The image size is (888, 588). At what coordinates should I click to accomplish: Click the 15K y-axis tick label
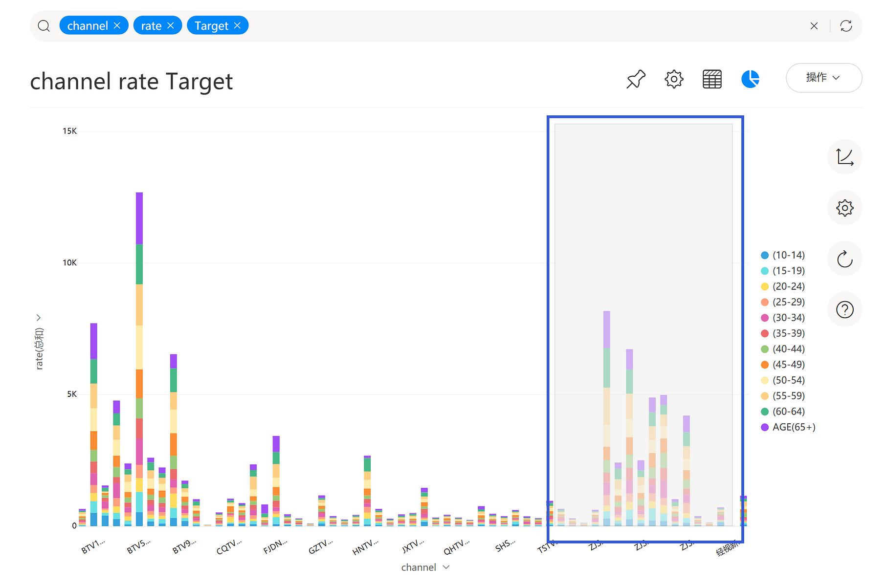coord(69,131)
